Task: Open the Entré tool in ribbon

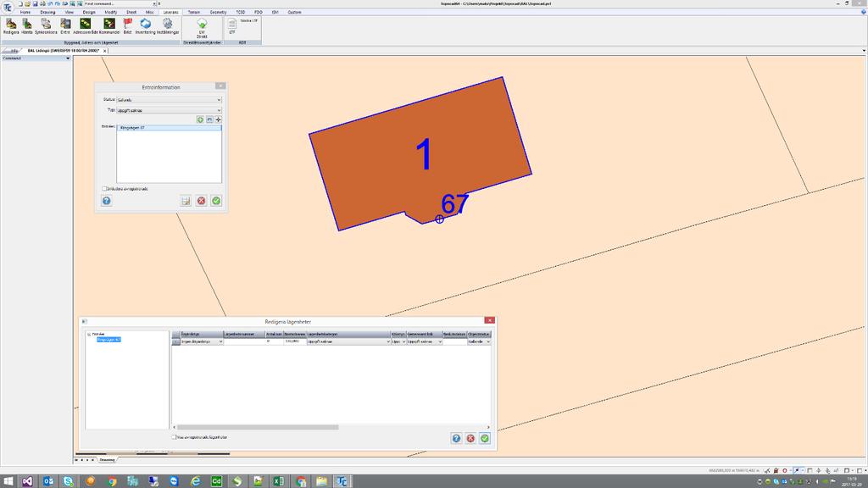Action: pos(65,26)
